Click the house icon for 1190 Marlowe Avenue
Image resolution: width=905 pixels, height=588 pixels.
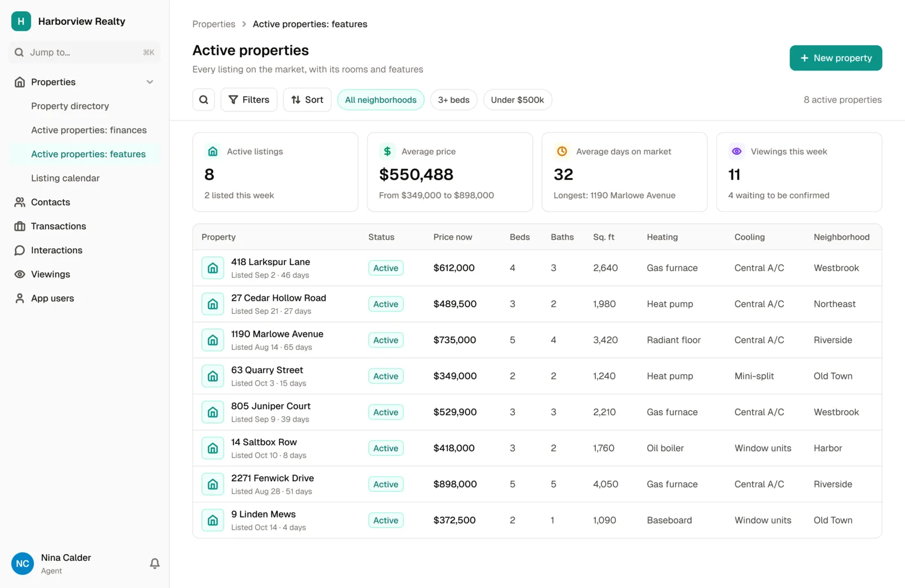[x=213, y=340]
